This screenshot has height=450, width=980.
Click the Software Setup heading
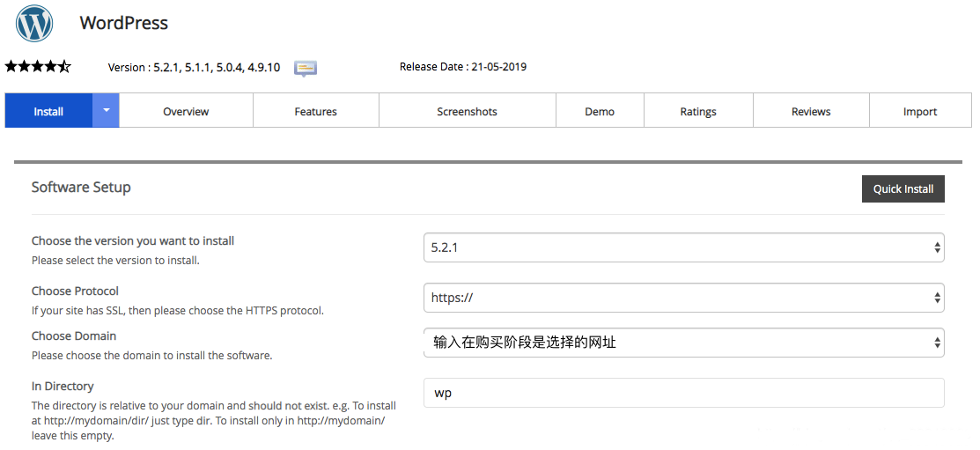(81, 187)
